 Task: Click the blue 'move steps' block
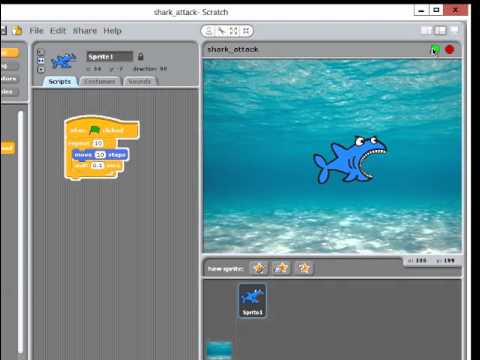tap(100, 155)
